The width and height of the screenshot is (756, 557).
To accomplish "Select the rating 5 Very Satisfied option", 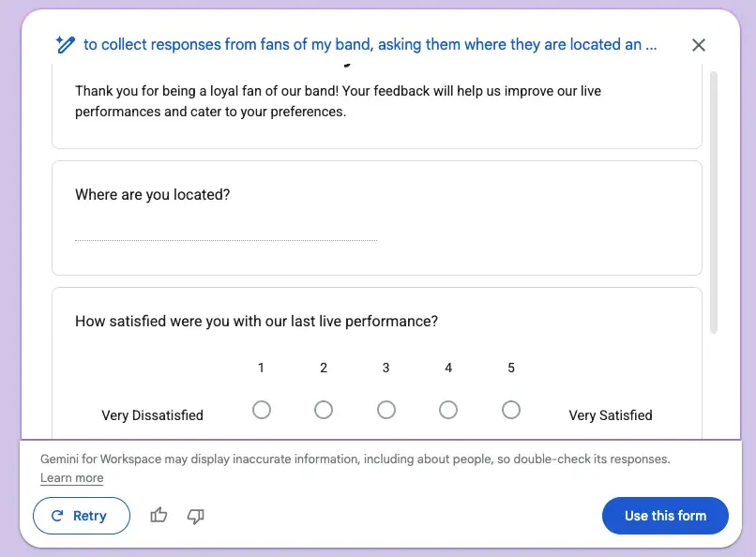I will 511,410.
